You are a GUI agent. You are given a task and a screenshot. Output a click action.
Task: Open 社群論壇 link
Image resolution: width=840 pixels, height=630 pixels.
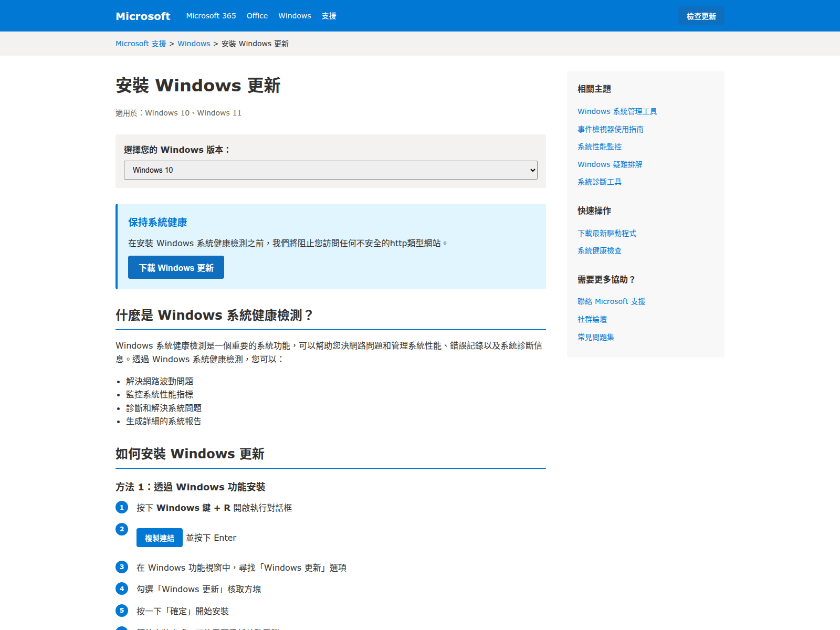click(592, 319)
